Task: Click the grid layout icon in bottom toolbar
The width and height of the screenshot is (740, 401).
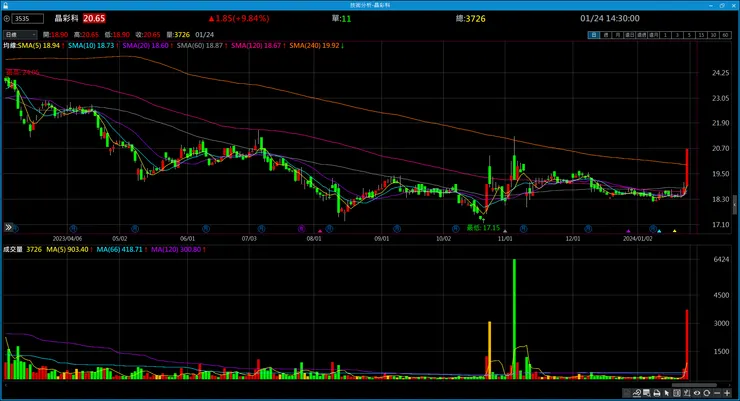Action: tap(677, 393)
